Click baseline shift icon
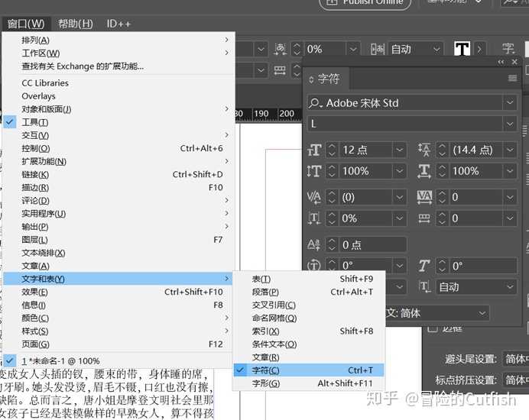This screenshot has width=529, height=420. click(x=313, y=244)
